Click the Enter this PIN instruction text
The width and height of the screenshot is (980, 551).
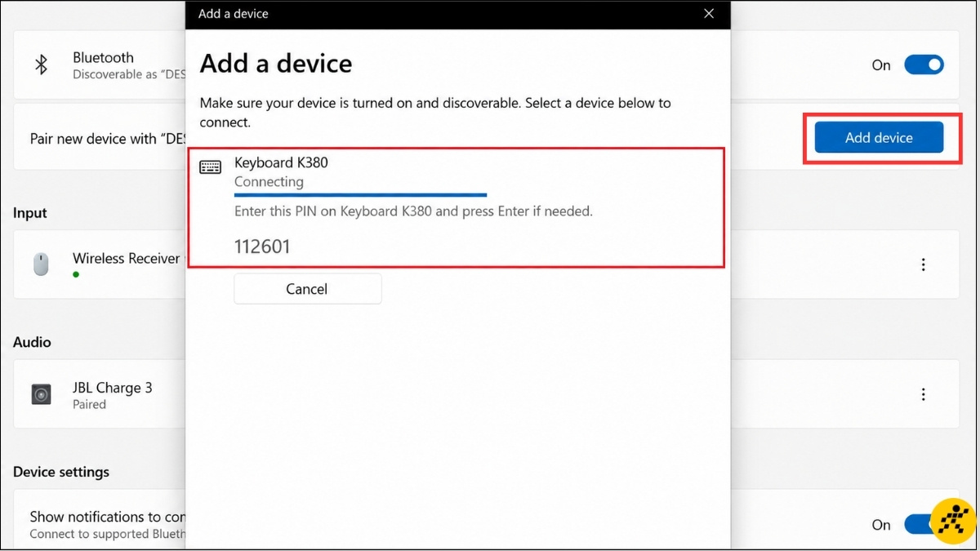pos(413,211)
